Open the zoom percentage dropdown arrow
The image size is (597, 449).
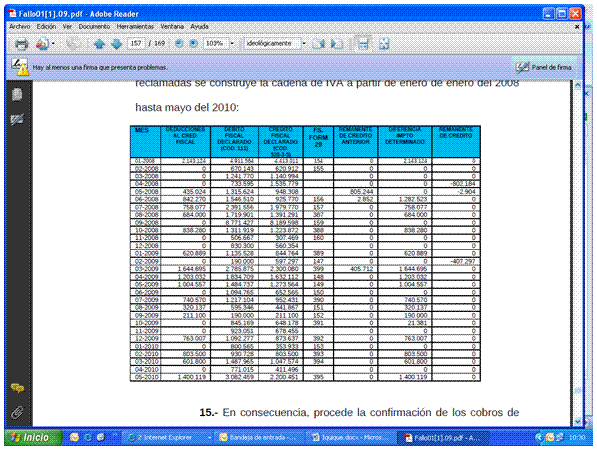click(232, 43)
